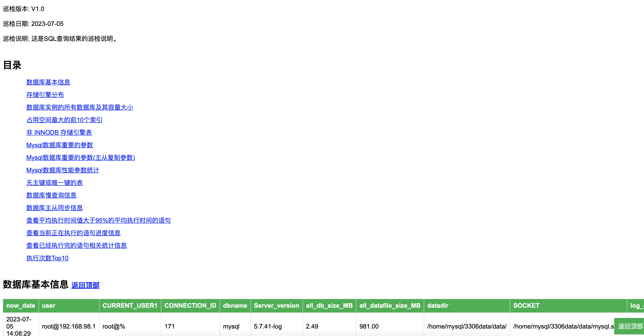Open 数据库实例的所有数据库及其容量大小 link
Viewport: 644px width, 336px height.
click(80, 107)
